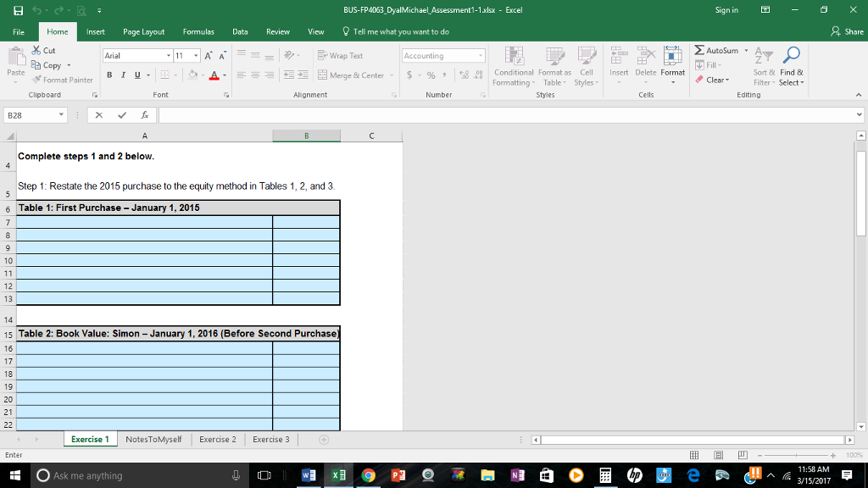Open the Accounting number format dropdown
The width and height of the screenshot is (868, 488).
[x=480, y=56]
